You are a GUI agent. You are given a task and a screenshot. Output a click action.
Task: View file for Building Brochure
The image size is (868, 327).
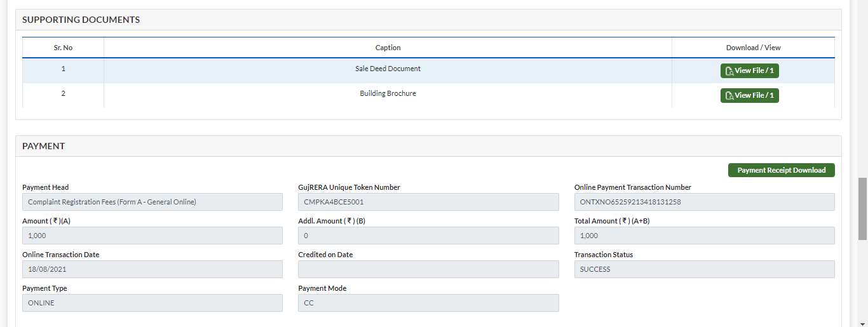(749, 95)
